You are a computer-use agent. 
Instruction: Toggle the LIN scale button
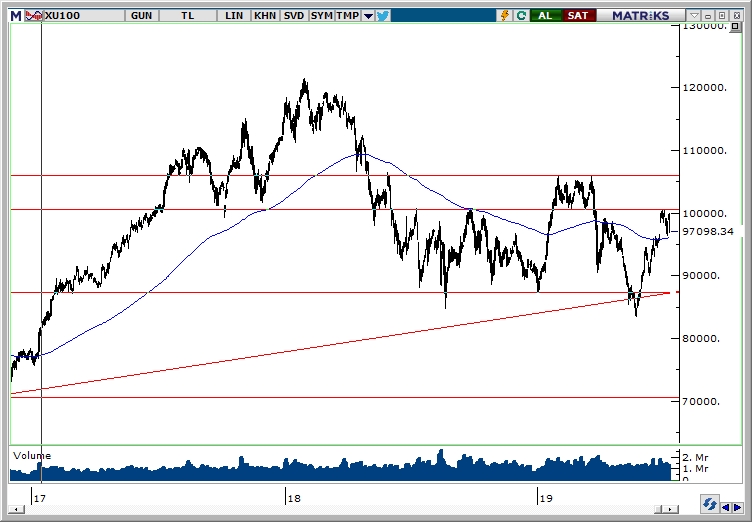[234, 16]
